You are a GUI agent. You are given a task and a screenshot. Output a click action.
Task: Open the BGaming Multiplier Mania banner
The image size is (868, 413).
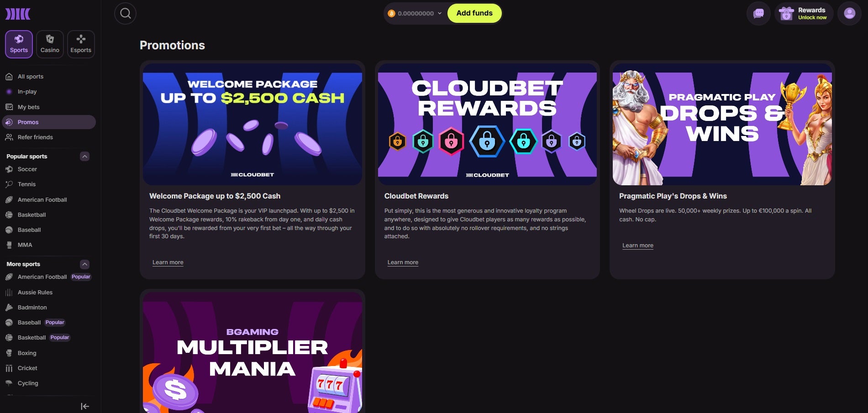(253, 353)
